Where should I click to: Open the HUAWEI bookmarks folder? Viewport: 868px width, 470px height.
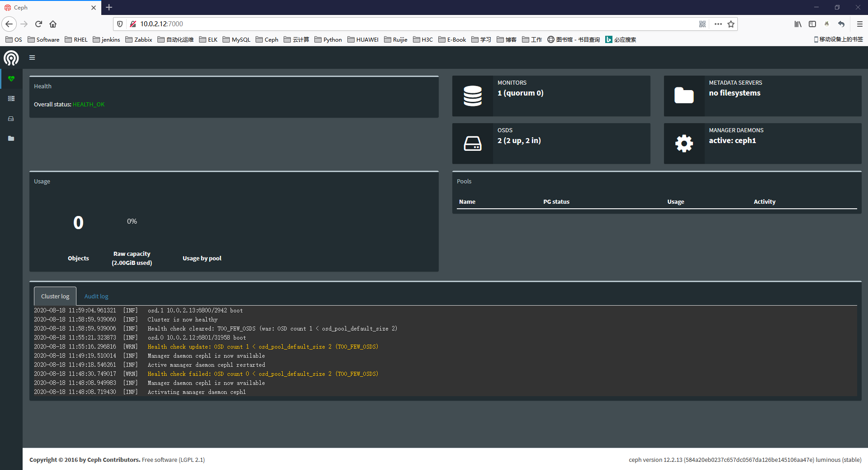(363, 39)
